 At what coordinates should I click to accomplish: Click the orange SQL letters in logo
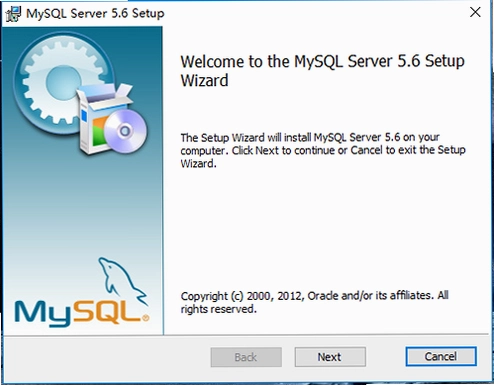tap(107, 312)
